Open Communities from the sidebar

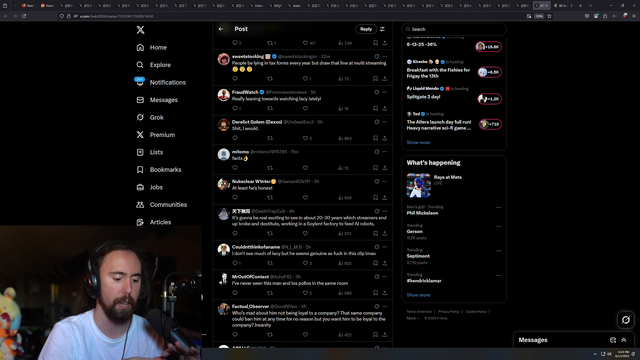tap(162, 204)
